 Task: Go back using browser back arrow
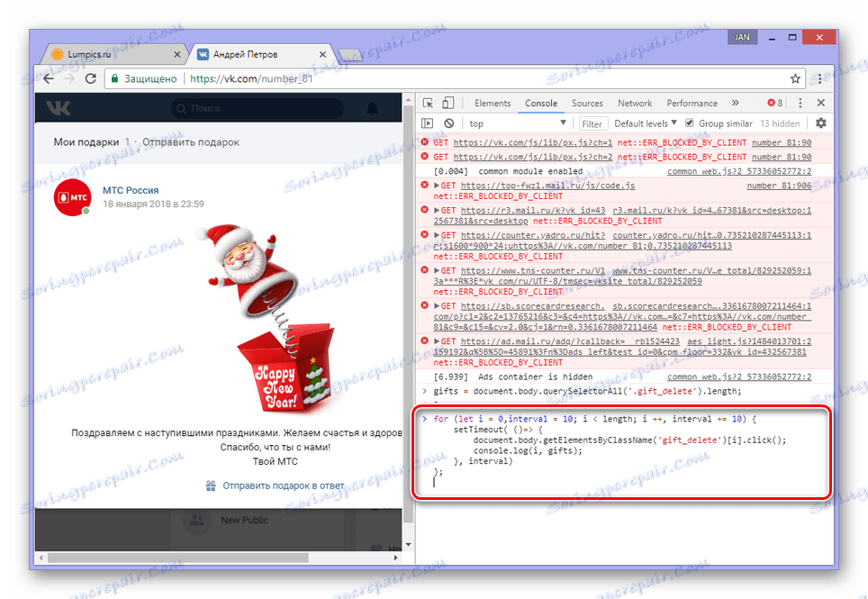coord(49,78)
